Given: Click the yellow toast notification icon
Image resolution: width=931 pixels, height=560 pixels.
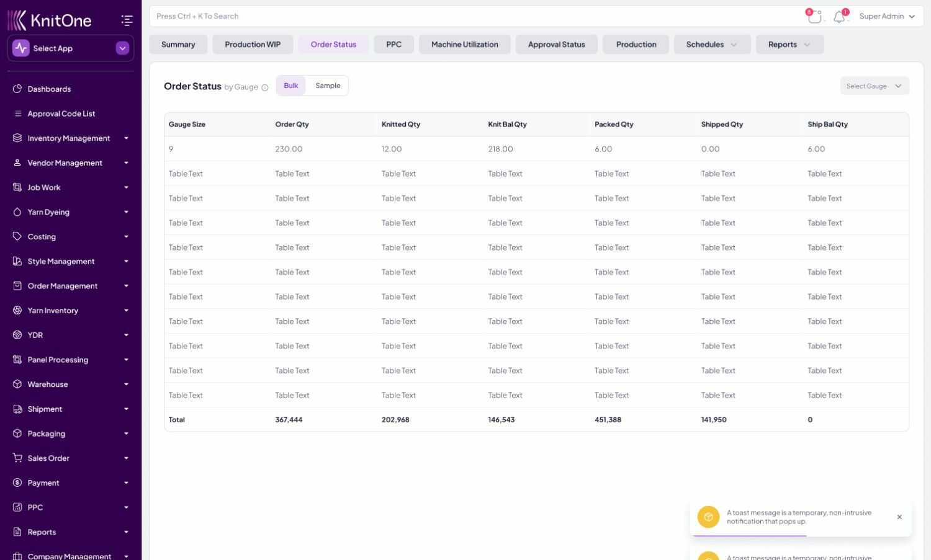Looking at the screenshot, I should (x=708, y=517).
